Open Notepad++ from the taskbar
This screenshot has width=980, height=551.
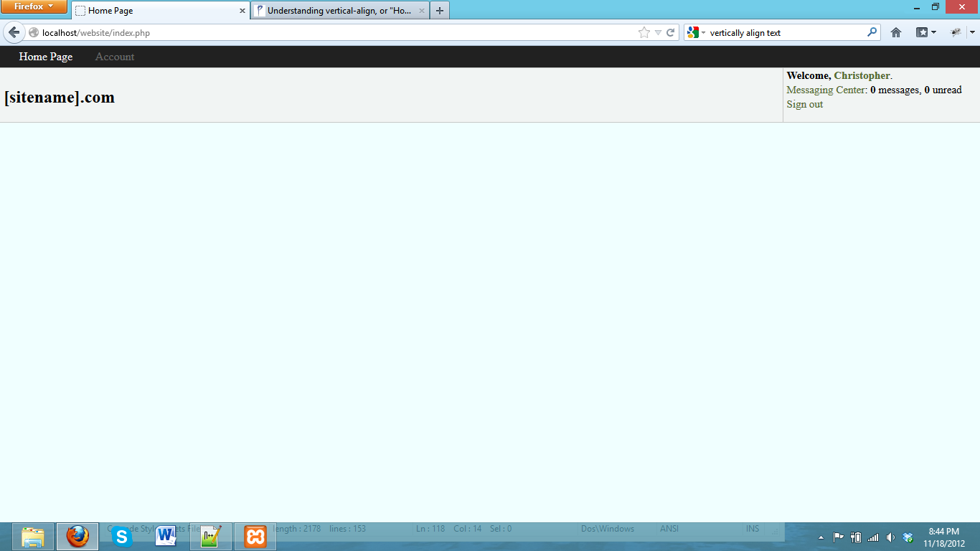coord(211,536)
